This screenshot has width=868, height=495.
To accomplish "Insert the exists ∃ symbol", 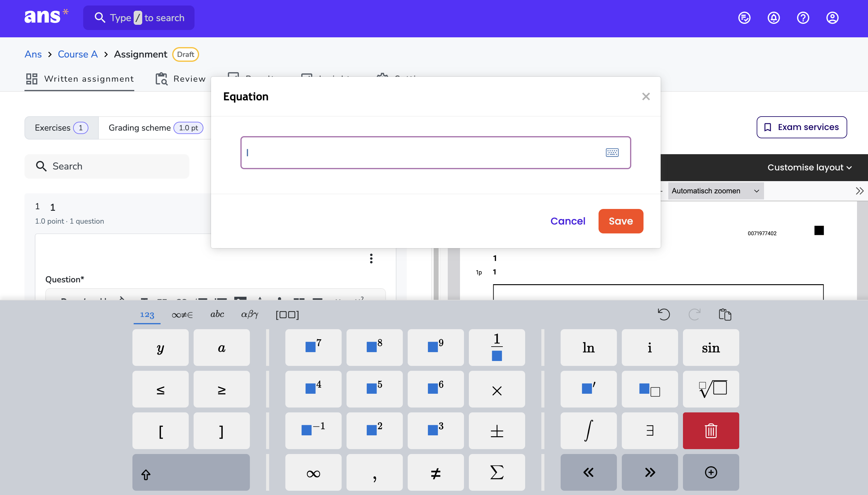I will tap(650, 431).
